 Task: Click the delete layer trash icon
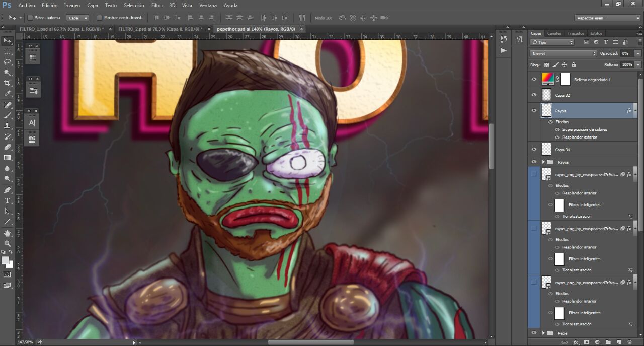point(629,342)
